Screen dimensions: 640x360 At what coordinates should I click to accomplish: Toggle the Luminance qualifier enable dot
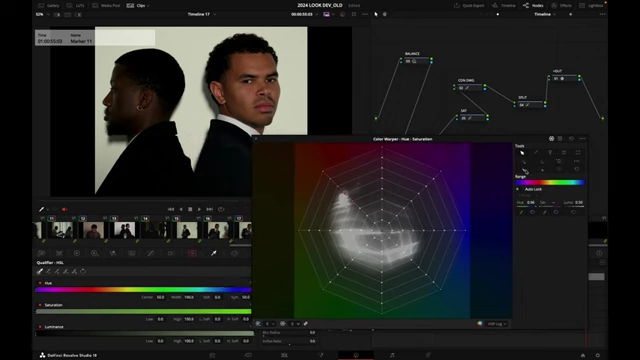pyautogui.click(x=40, y=327)
